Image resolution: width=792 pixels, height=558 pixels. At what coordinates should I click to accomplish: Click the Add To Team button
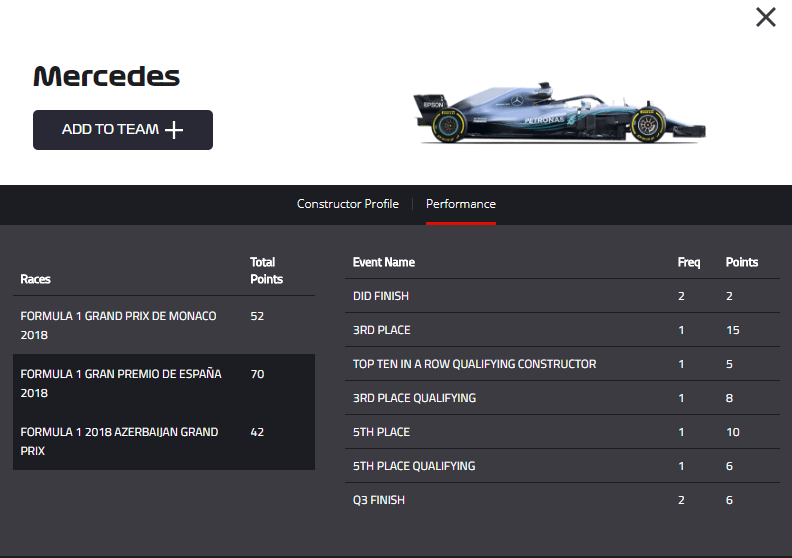click(x=122, y=130)
